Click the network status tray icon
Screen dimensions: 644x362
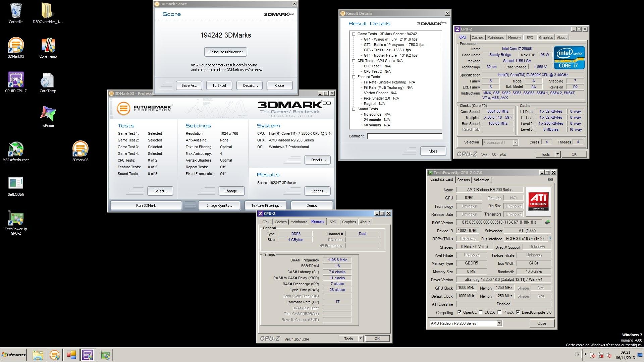(x=601, y=355)
